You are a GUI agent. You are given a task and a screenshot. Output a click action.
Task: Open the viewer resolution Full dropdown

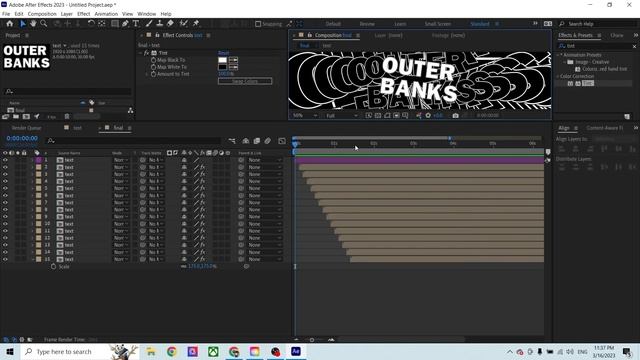pyautogui.click(x=342, y=116)
